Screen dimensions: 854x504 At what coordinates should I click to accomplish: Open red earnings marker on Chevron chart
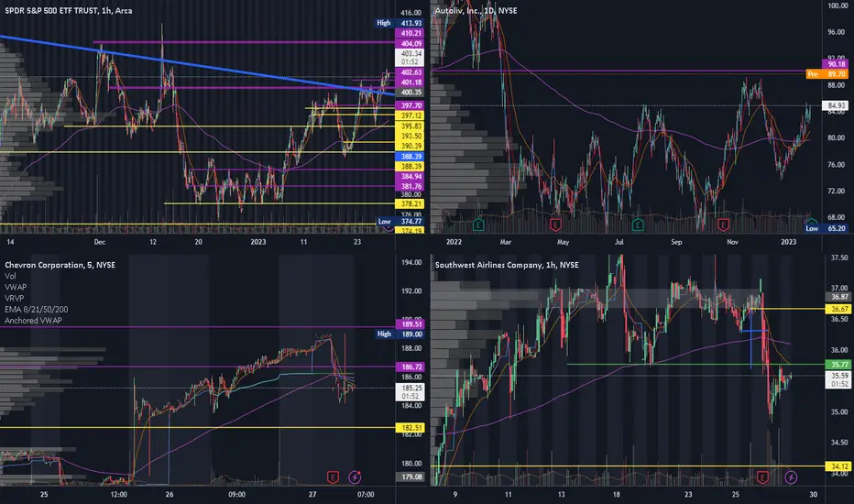click(333, 477)
